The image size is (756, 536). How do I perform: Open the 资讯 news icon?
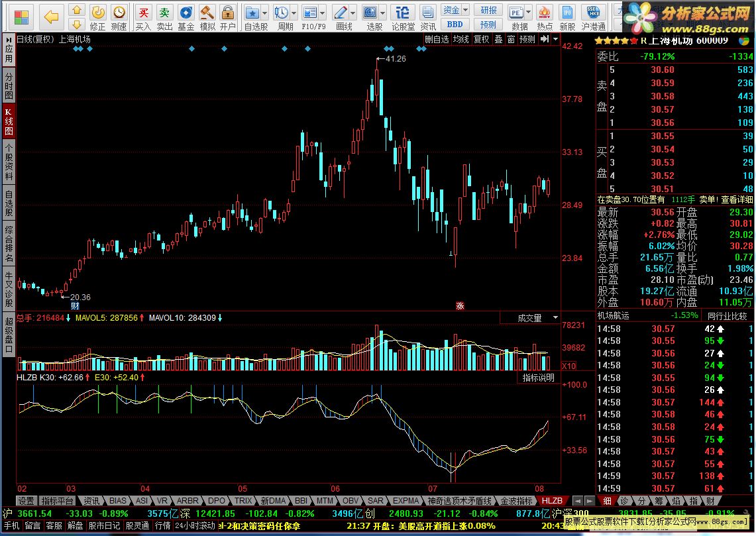427,17
